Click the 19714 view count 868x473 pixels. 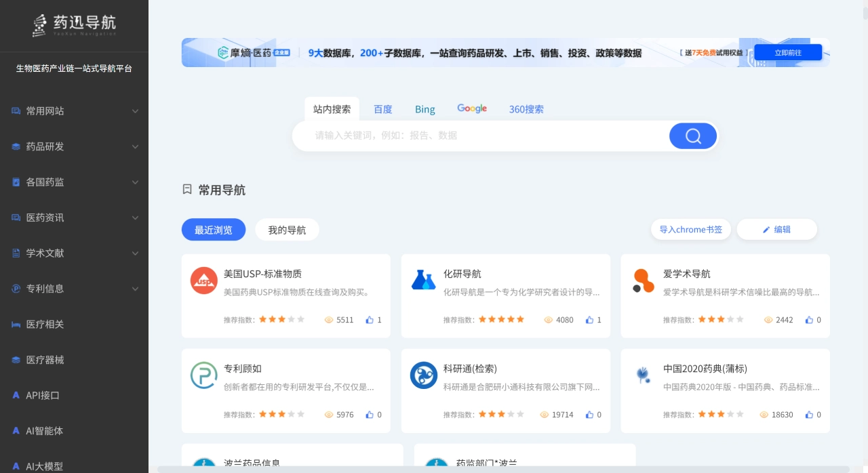[562, 415]
